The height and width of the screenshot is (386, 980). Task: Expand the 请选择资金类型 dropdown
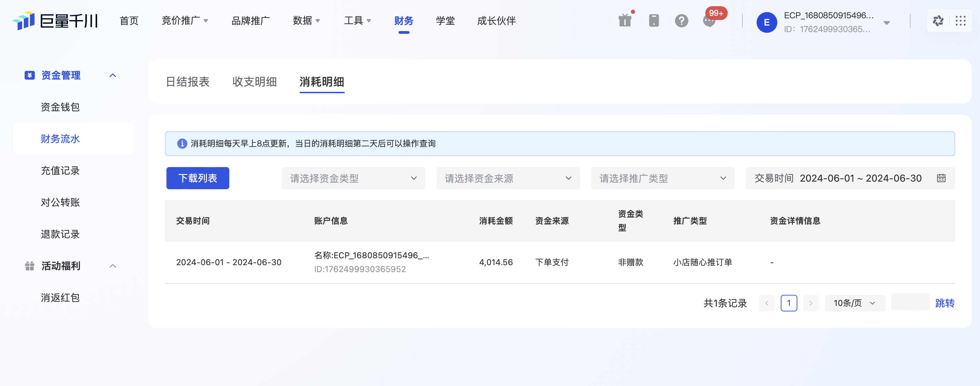tap(353, 178)
